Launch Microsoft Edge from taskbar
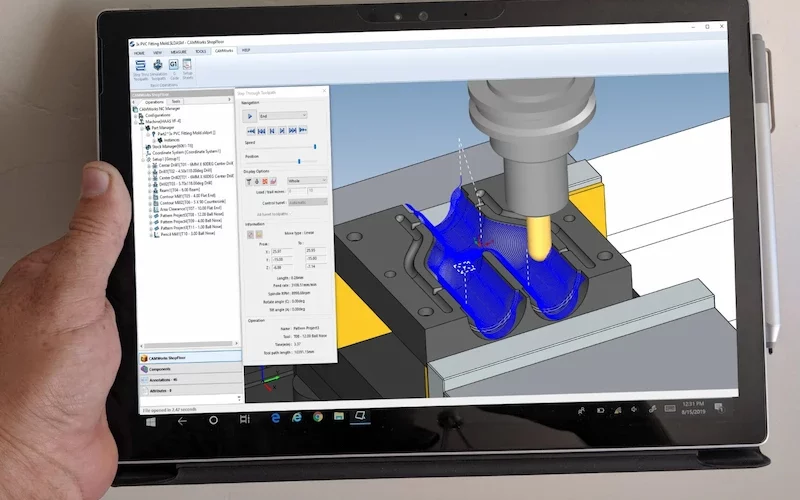Screen dimensions: 800x500 pos(276,418)
